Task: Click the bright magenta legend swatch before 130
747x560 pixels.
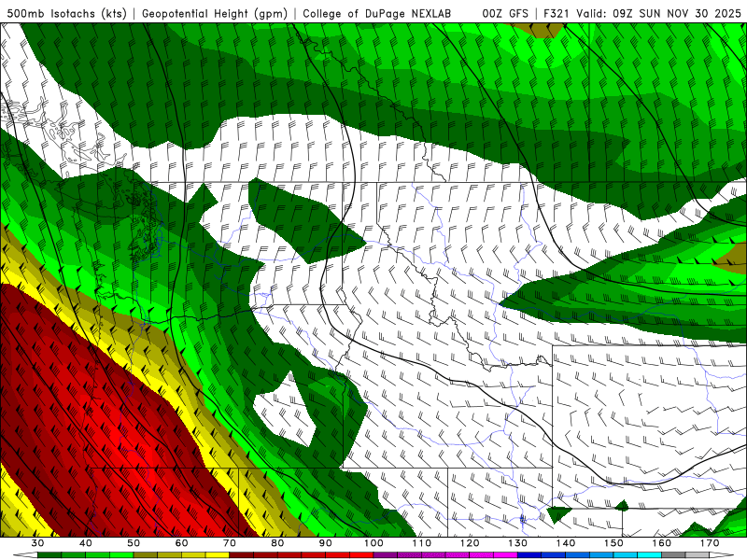Action: (x=505, y=554)
